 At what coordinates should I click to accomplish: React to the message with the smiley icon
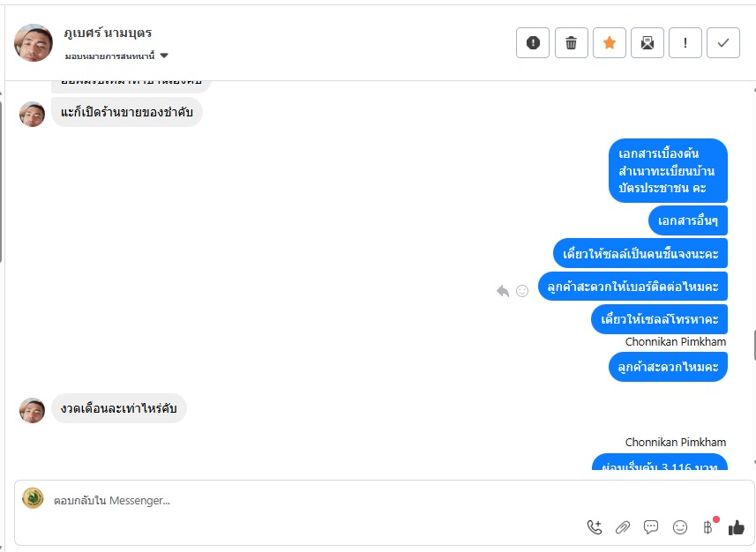tap(522, 290)
